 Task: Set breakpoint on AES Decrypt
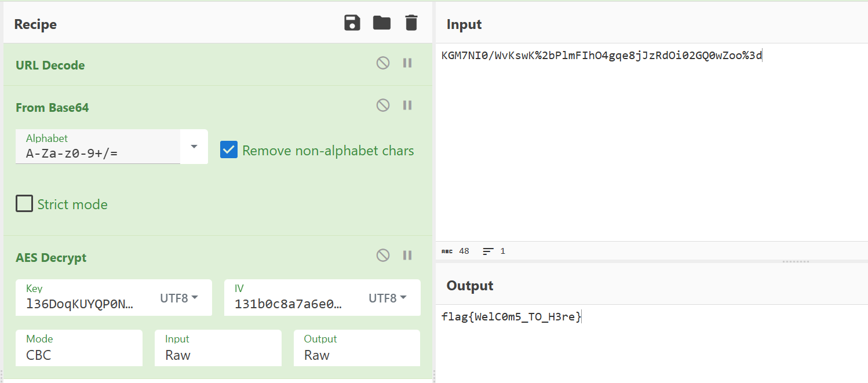click(x=407, y=256)
